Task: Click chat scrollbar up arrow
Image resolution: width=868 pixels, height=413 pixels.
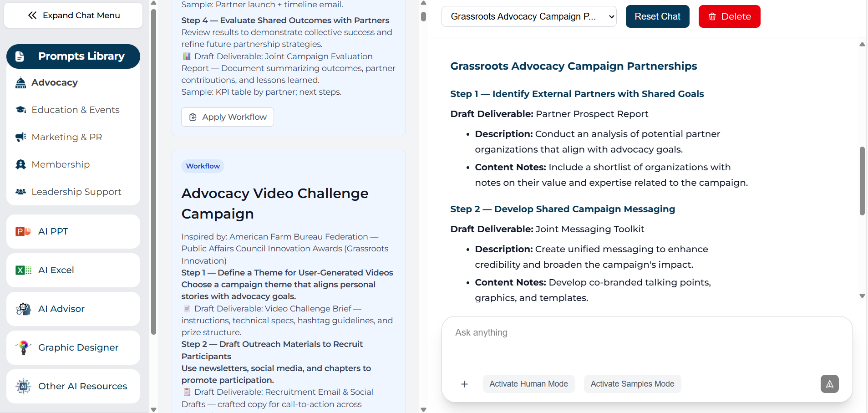Action: (862, 44)
